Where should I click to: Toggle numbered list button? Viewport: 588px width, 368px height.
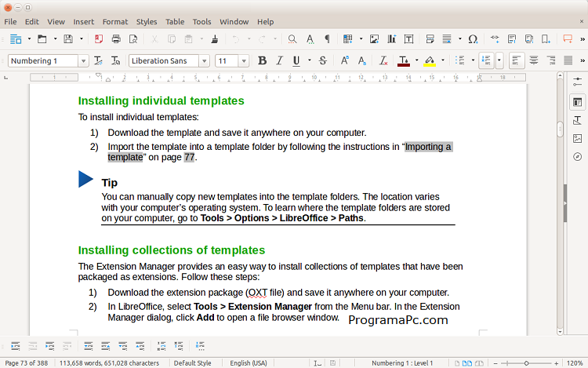click(486, 60)
